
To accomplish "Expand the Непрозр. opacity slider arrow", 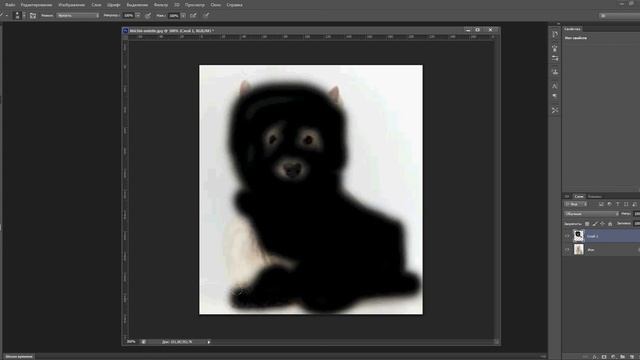I will (x=138, y=16).
